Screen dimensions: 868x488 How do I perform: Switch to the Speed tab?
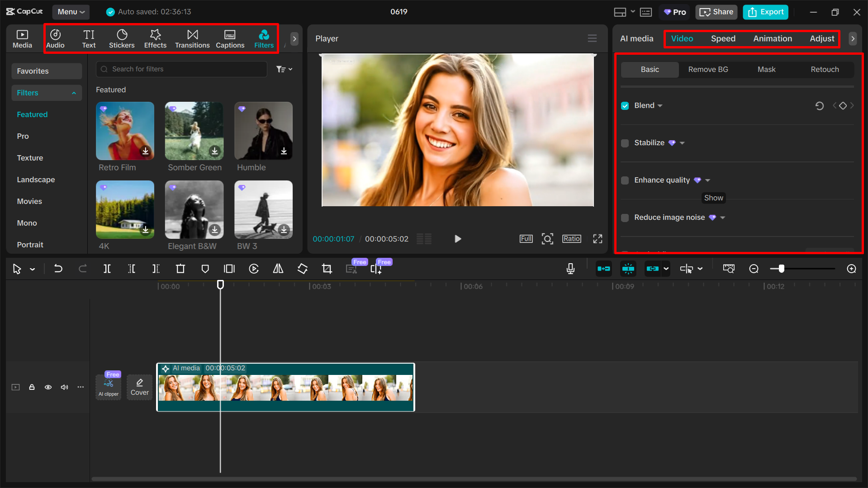(723, 38)
